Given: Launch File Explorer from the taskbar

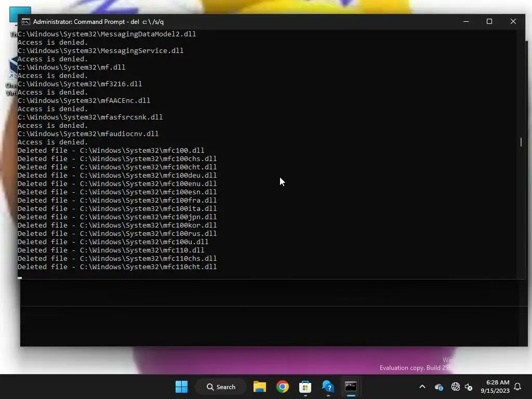Looking at the screenshot, I should (x=260, y=387).
